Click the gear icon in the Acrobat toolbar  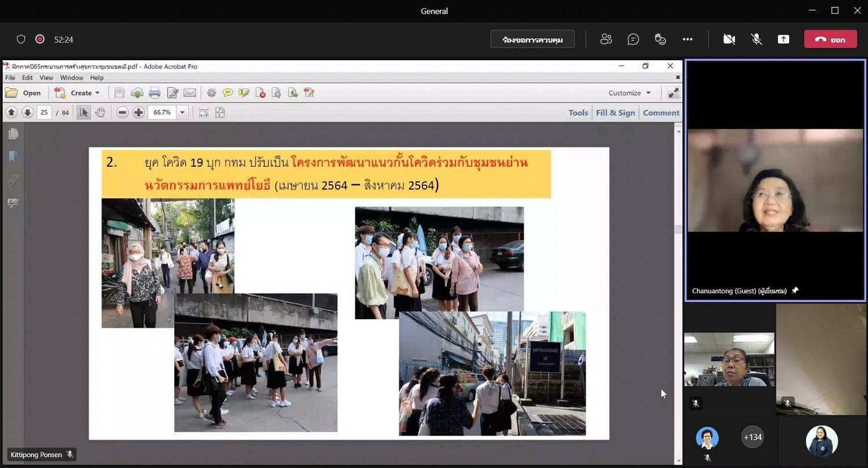[212, 93]
